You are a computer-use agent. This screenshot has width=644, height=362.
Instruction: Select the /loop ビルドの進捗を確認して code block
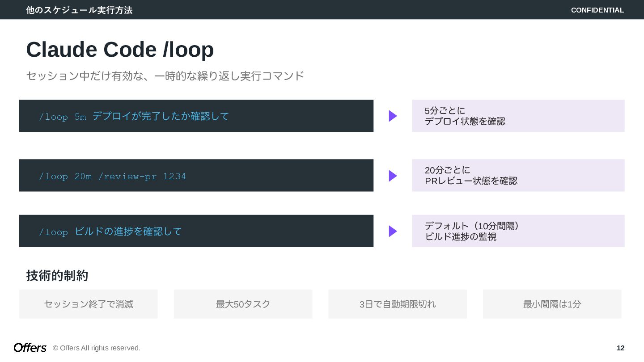pos(196,231)
